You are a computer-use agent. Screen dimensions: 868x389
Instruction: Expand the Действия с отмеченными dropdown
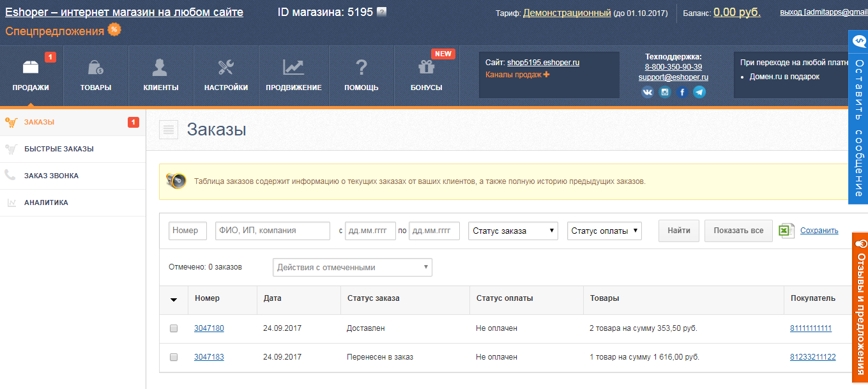point(352,267)
